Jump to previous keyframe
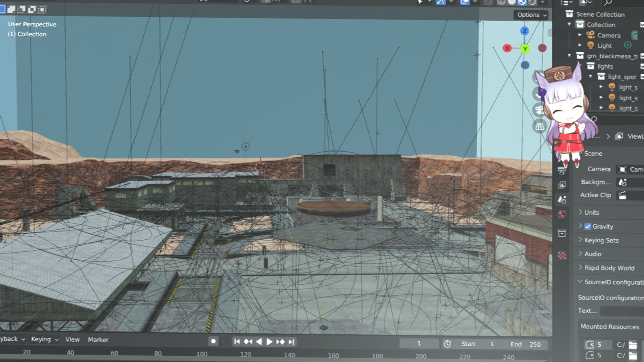The width and height of the screenshot is (644, 362). click(x=248, y=342)
